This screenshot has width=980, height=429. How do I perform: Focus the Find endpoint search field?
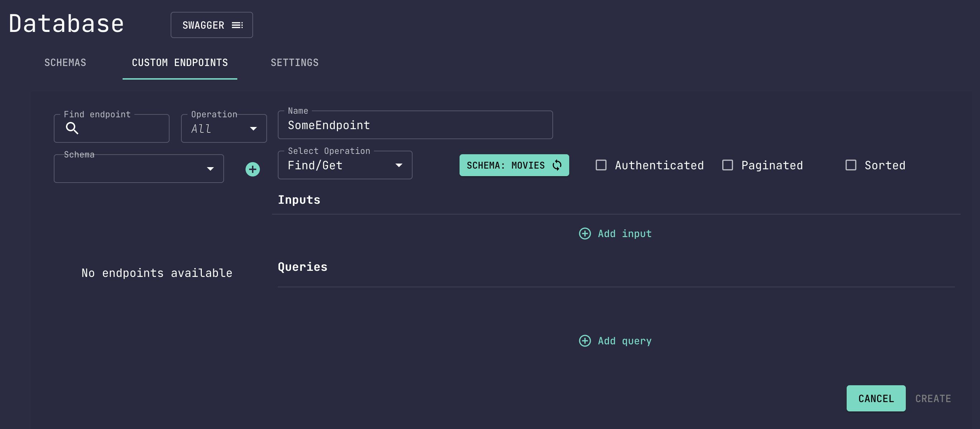111,129
